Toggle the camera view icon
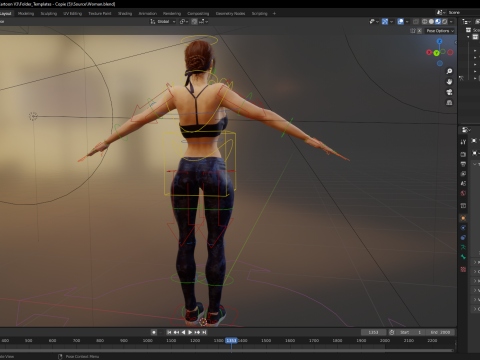 pos(449,92)
